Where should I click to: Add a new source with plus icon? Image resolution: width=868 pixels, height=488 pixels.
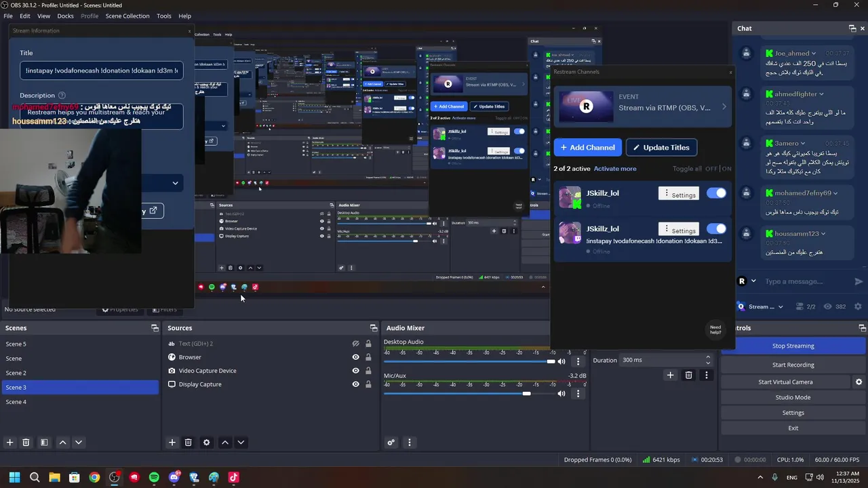172,443
